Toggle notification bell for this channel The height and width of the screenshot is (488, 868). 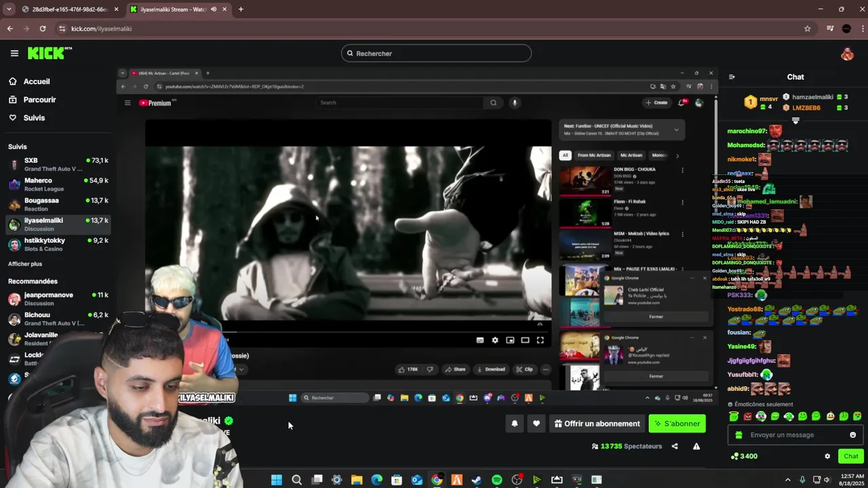pyautogui.click(x=515, y=424)
